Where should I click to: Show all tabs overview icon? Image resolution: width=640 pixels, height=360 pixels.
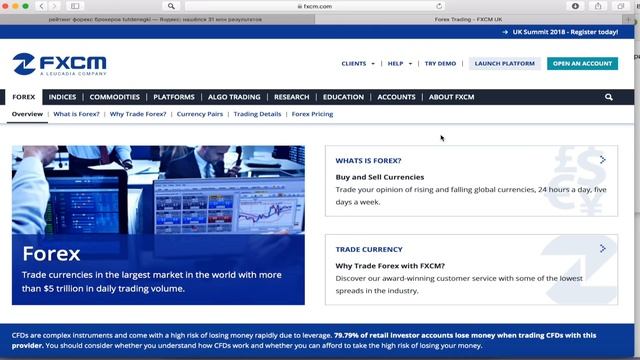click(621, 6)
